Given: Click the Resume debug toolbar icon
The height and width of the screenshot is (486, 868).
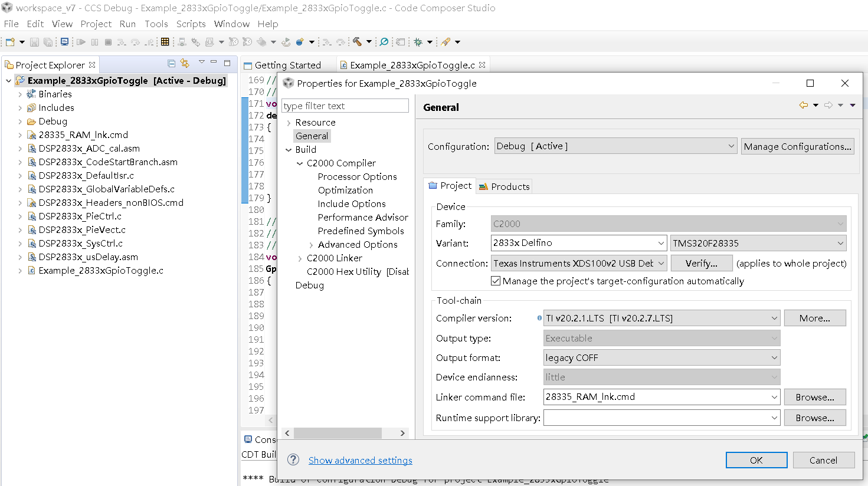Looking at the screenshot, I should (81, 42).
